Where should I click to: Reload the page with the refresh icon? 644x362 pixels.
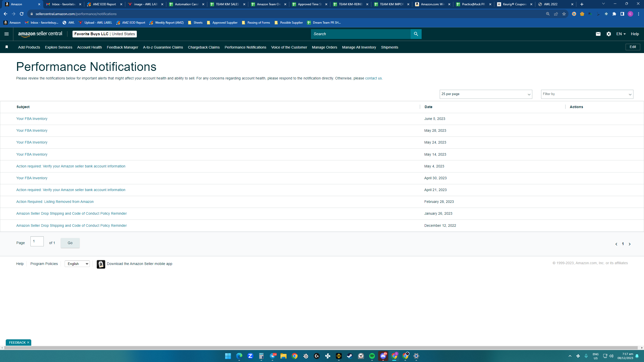(22, 14)
